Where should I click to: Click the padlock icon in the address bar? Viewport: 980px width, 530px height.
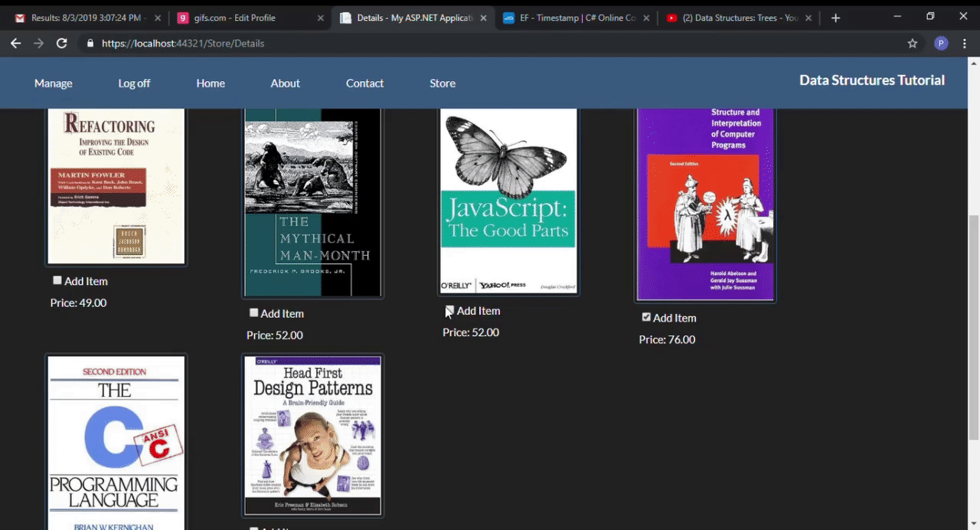[x=90, y=44]
